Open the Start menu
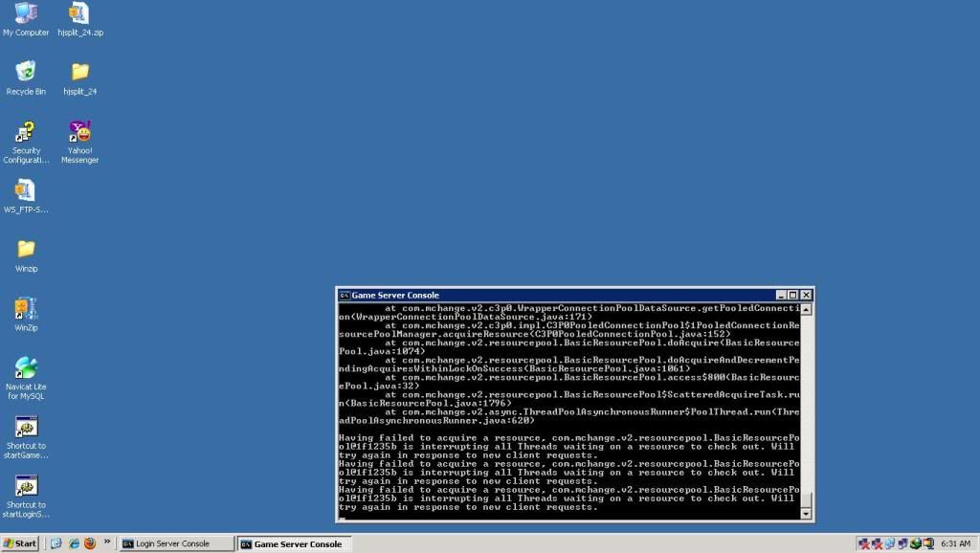Screen dimensions: 980x553 tap(20, 543)
